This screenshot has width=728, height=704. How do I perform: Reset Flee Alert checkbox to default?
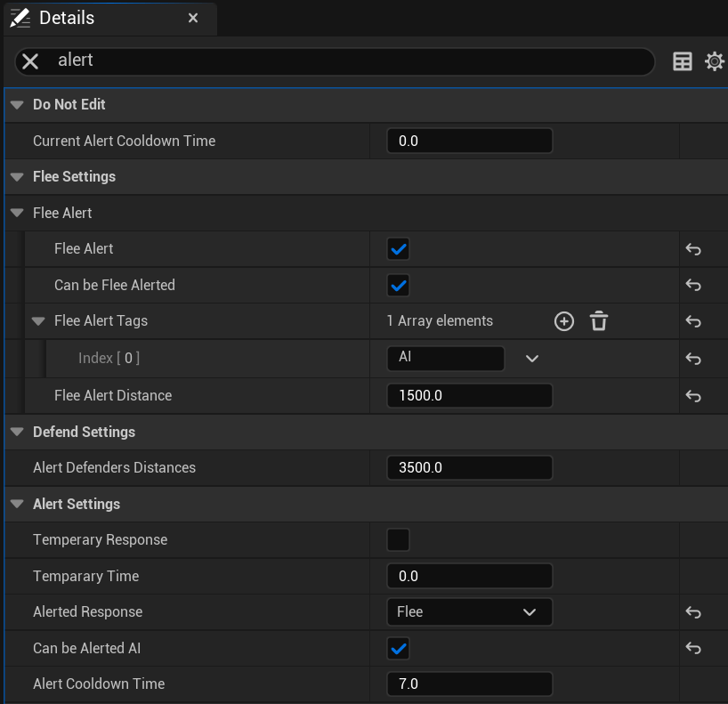tap(693, 249)
